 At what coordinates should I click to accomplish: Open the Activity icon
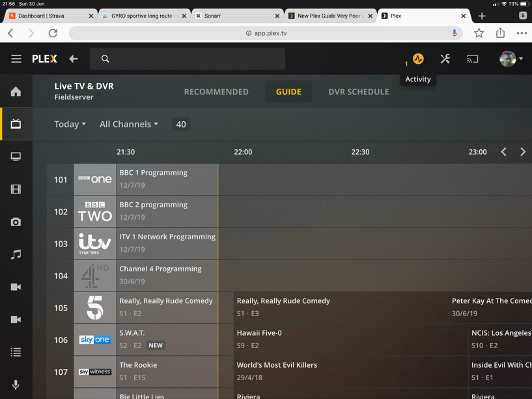pyautogui.click(x=418, y=59)
